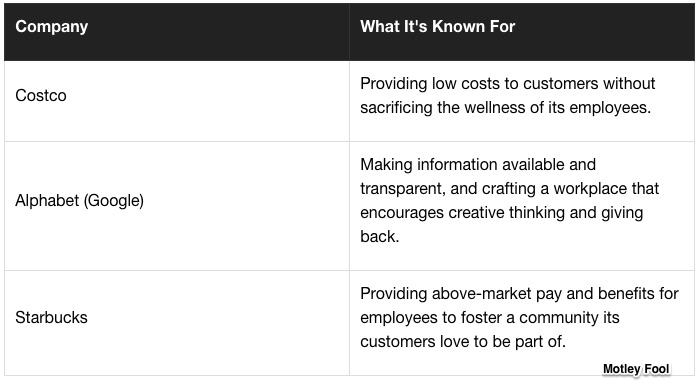Click the word Providing in Costco row
This screenshot has height=381, width=697.
pyautogui.click(x=393, y=84)
